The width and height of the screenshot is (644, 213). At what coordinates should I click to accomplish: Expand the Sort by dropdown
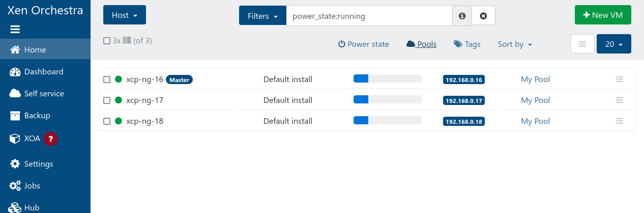[x=515, y=44]
